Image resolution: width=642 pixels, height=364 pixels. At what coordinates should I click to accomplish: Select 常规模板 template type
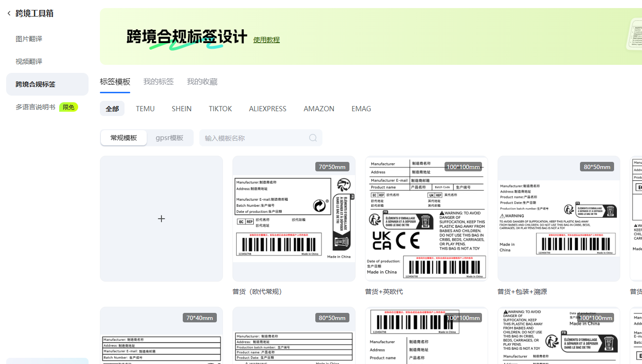pos(124,138)
